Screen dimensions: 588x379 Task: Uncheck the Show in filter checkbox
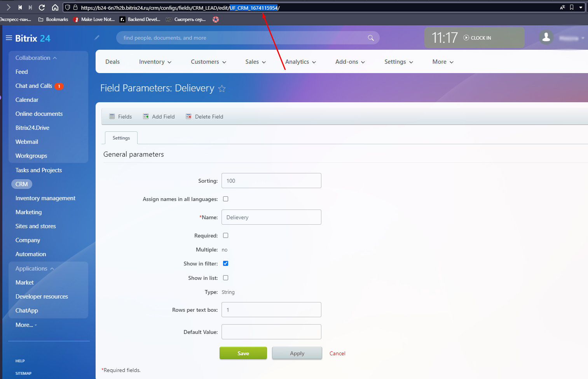225,264
